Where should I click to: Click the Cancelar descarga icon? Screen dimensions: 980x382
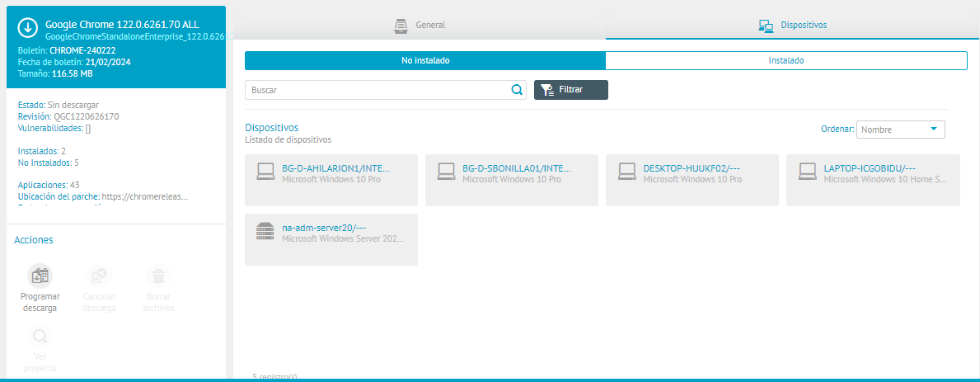pos(100,276)
